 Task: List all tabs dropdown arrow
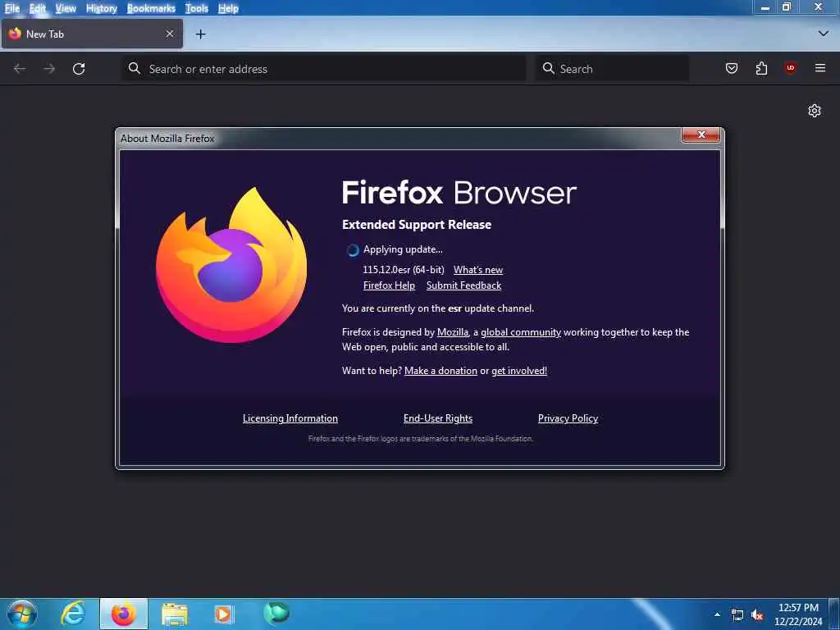(824, 34)
